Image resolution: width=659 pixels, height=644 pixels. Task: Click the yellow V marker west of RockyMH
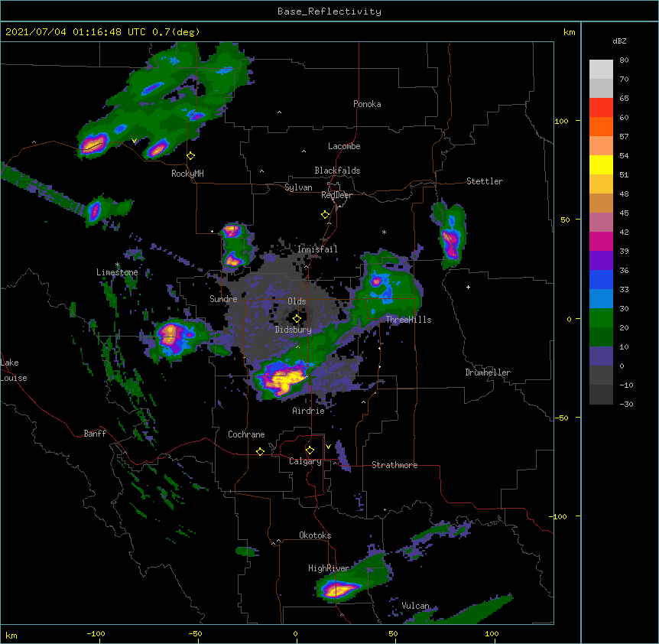[134, 141]
